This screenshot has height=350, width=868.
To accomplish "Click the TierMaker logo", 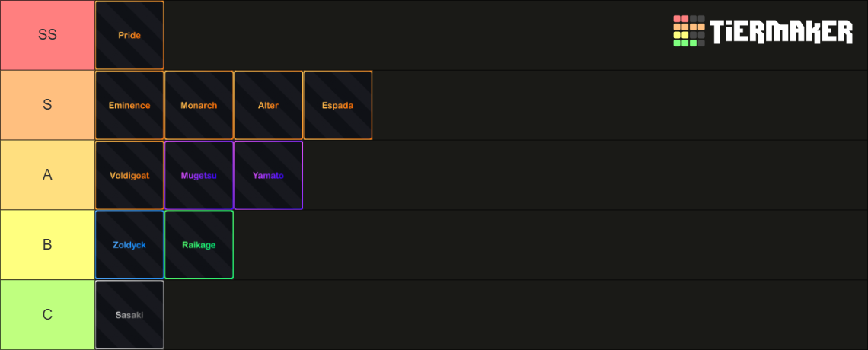I will point(763,31).
